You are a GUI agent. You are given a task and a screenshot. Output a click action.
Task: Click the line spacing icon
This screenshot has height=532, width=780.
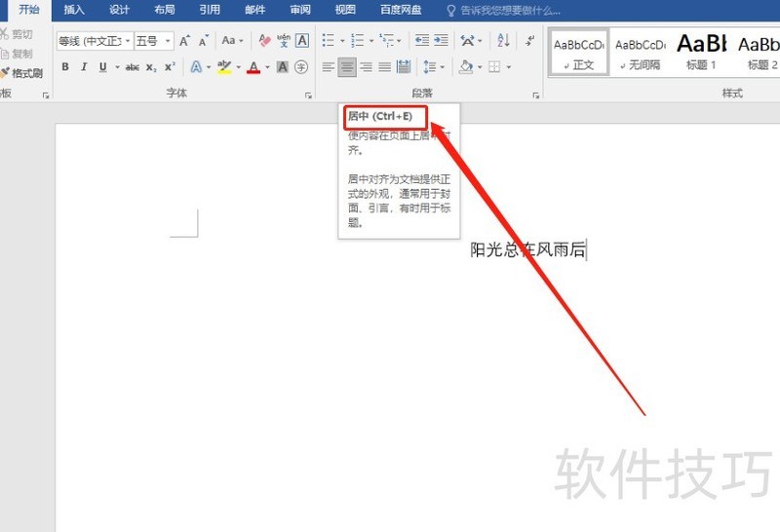click(x=430, y=66)
